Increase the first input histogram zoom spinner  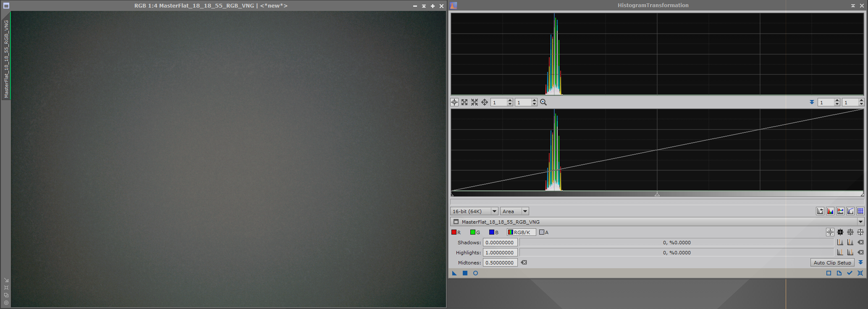[510, 100]
